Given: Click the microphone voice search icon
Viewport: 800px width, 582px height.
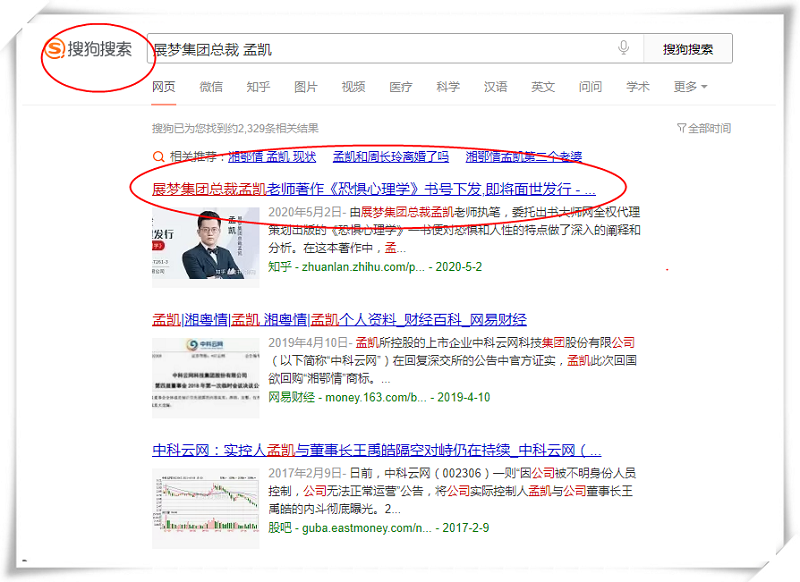Looking at the screenshot, I should coord(624,48).
